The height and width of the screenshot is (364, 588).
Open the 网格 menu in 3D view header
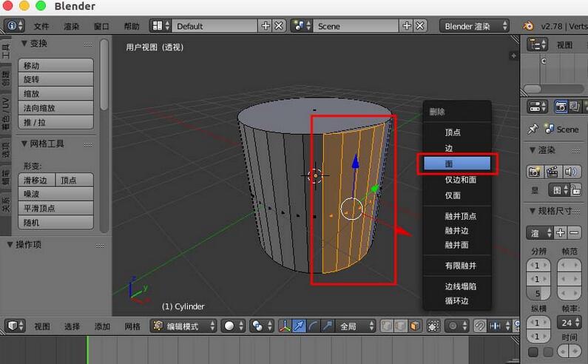pyautogui.click(x=132, y=326)
